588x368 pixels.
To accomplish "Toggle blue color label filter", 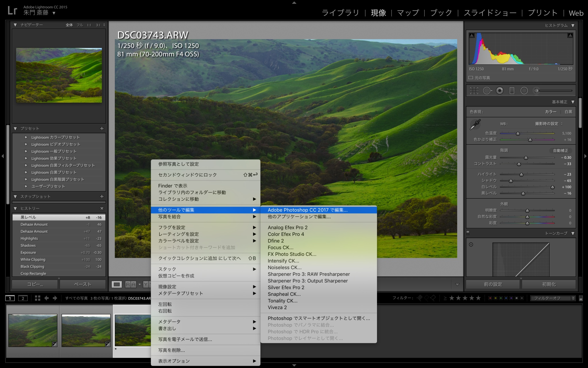I will pos(506,298).
